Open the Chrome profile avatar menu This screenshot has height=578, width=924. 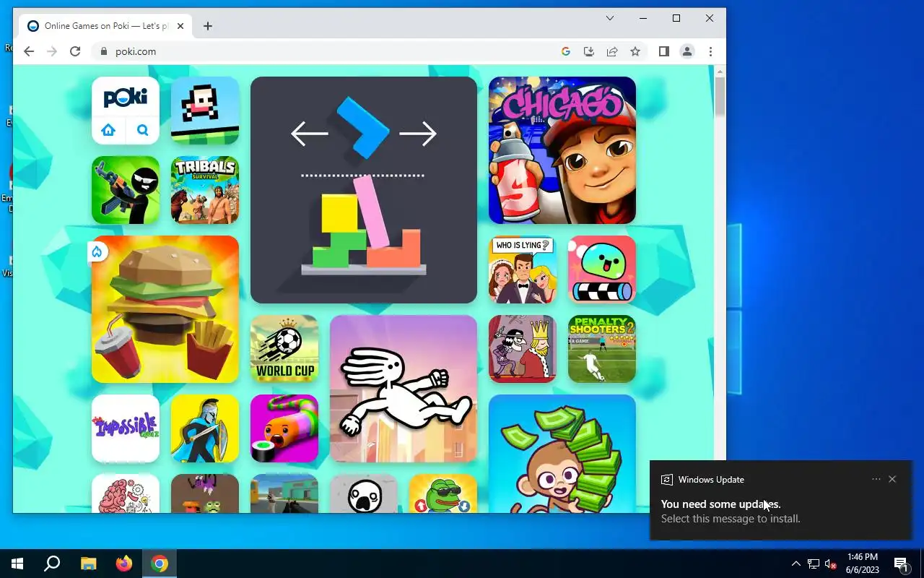[687, 51]
